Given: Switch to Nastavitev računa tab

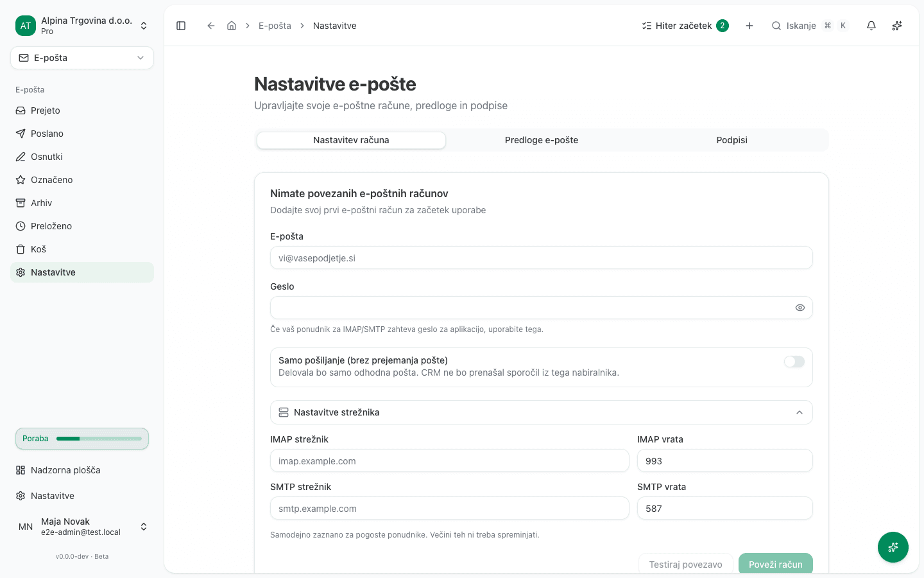Looking at the screenshot, I should click(351, 140).
